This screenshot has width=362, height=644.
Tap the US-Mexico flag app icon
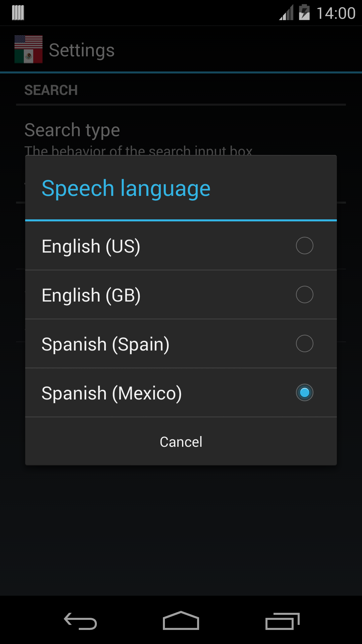coord(28,50)
